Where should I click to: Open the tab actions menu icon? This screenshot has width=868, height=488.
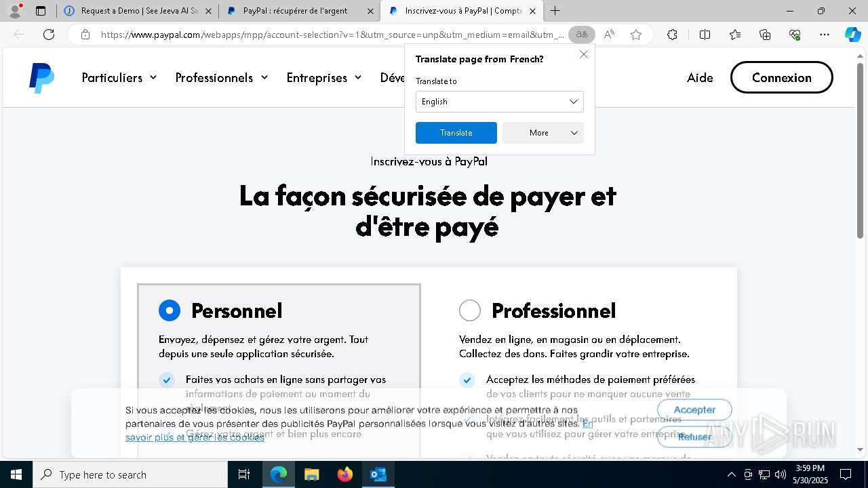click(41, 11)
